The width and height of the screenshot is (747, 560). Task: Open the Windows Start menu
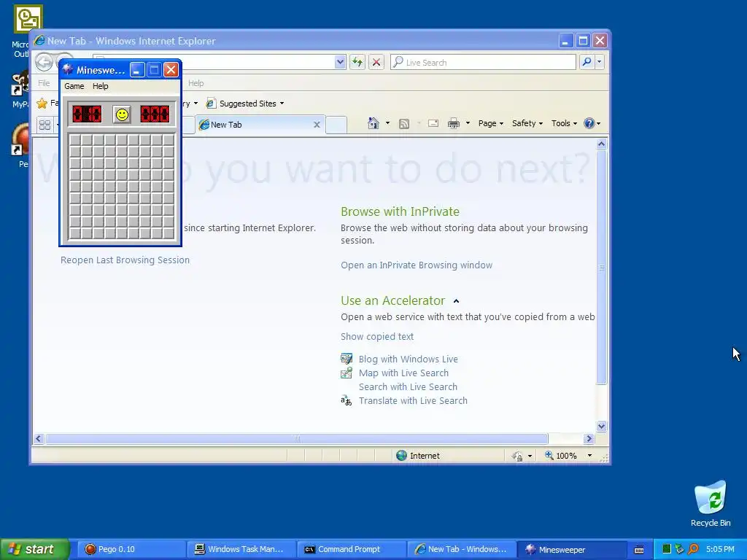point(35,550)
